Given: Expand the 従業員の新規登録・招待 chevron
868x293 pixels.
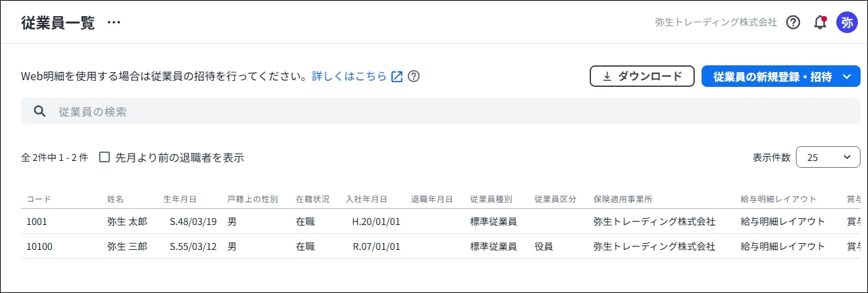Looking at the screenshot, I should (847, 76).
